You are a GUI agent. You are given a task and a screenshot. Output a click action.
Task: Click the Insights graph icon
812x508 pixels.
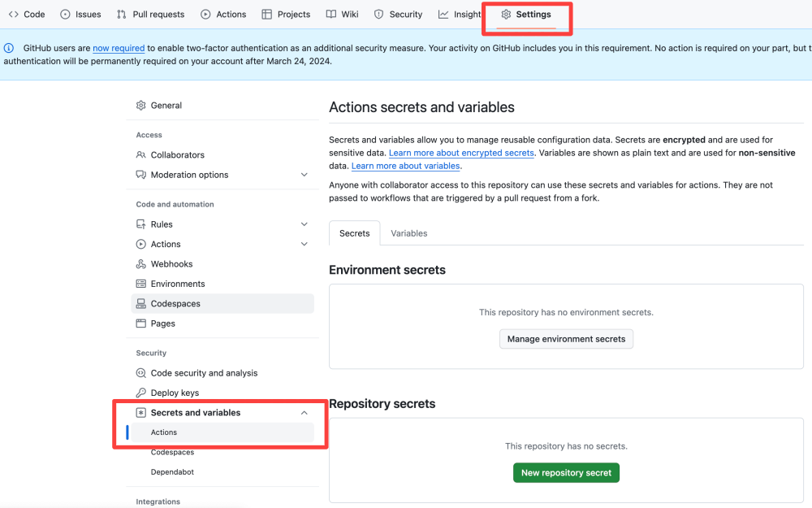click(x=443, y=15)
